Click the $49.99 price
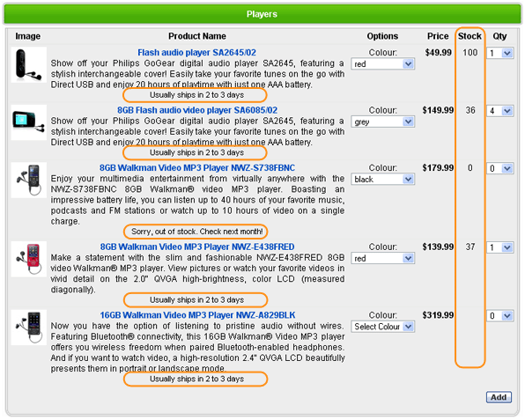The width and height of the screenshot is (525, 420). [439, 53]
